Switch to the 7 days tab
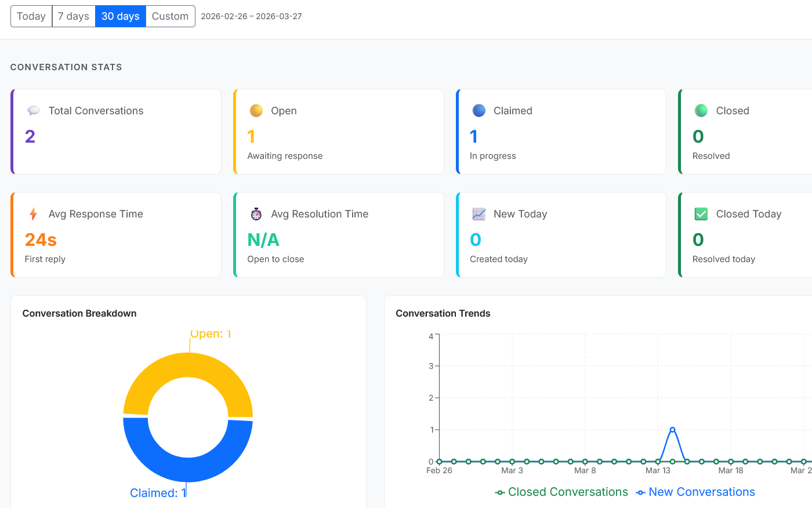This screenshot has width=812, height=508. (73, 16)
